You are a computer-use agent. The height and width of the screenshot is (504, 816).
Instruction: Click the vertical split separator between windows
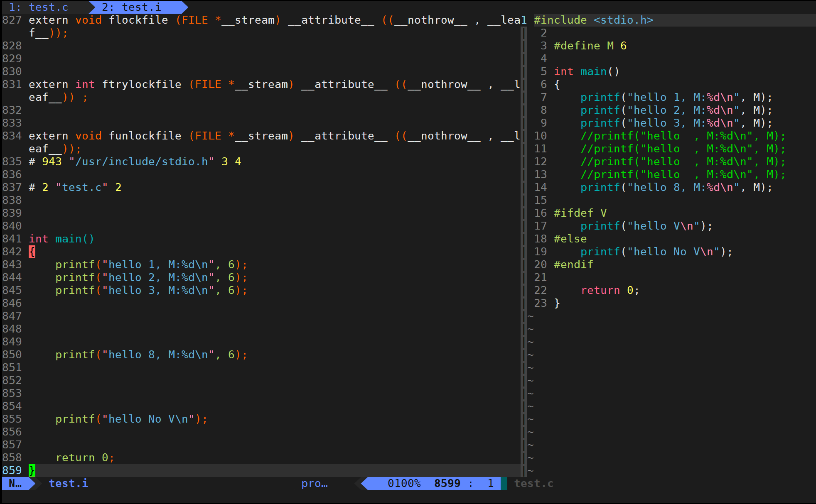point(524,249)
